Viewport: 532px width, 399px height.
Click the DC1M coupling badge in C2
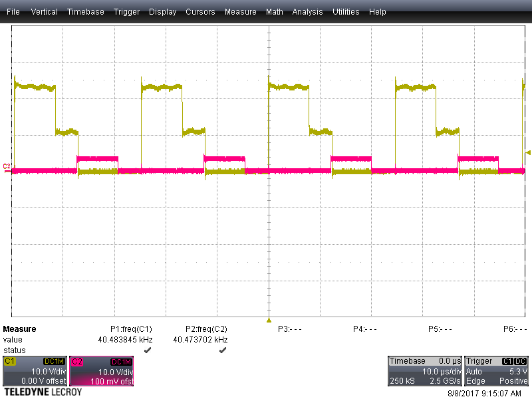[x=121, y=362]
